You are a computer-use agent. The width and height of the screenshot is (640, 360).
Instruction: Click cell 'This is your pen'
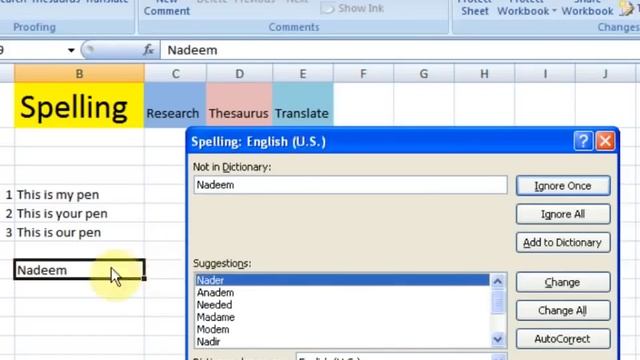(79, 213)
